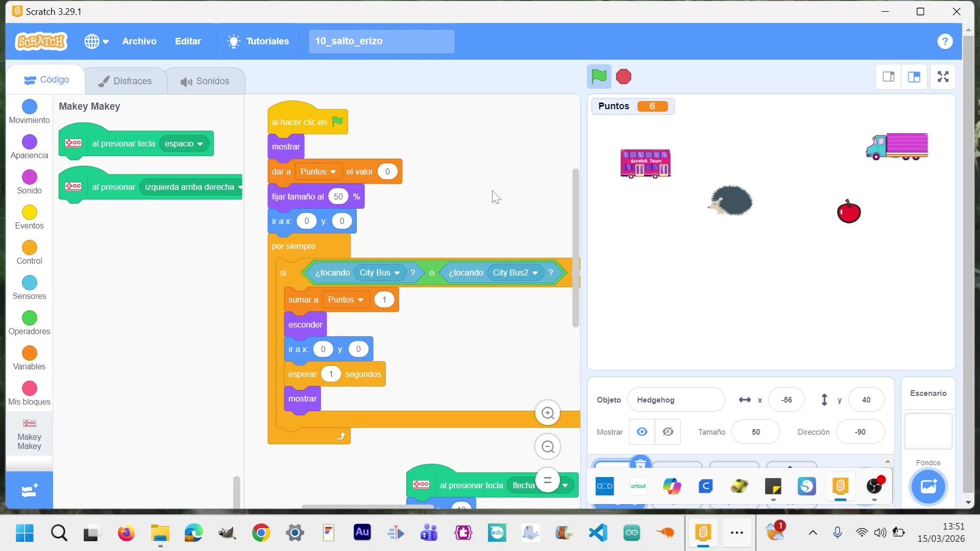Open the language globe dropdown

coord(96,41)
